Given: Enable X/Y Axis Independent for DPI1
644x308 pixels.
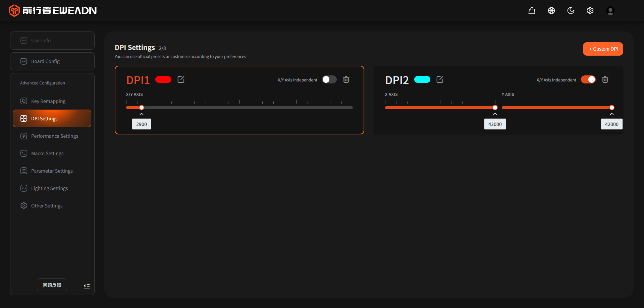Looking at the screenshot, I should [x=329, y=79].
